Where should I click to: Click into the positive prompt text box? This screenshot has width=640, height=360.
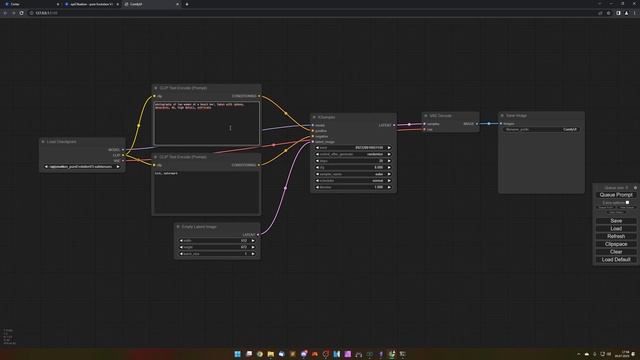pyautogui.click(x=207, y=123)
